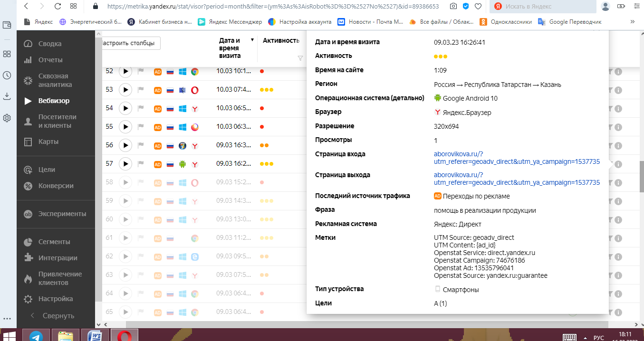Play the recording of visit 60
The image size is (644, 341).
point(125,219)
